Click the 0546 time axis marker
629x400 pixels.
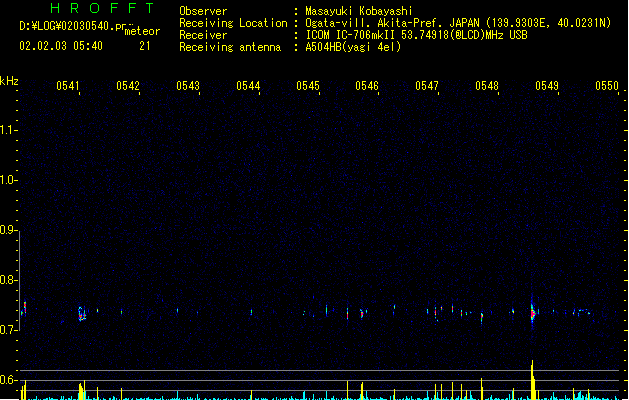[367, 86]
